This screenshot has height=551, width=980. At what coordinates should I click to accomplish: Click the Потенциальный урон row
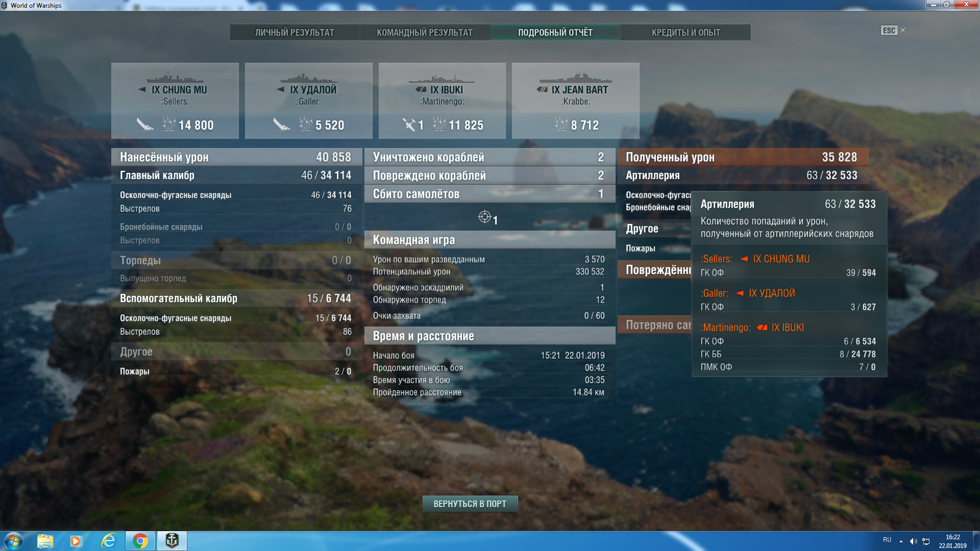(x=488, y=271)
